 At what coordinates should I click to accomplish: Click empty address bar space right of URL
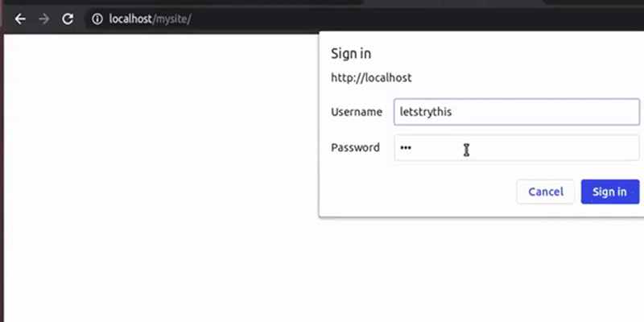[x=402, y=19]
